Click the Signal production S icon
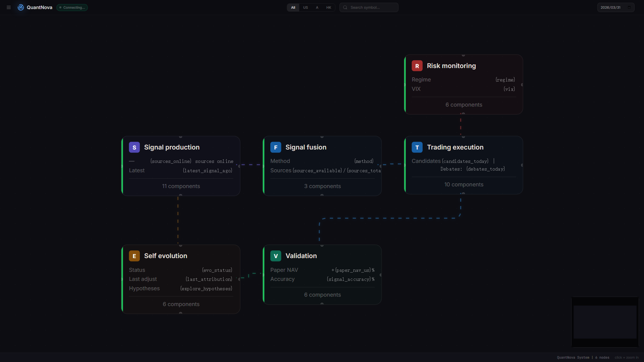Screen dimensions: 644x362 tap(134, 147)
